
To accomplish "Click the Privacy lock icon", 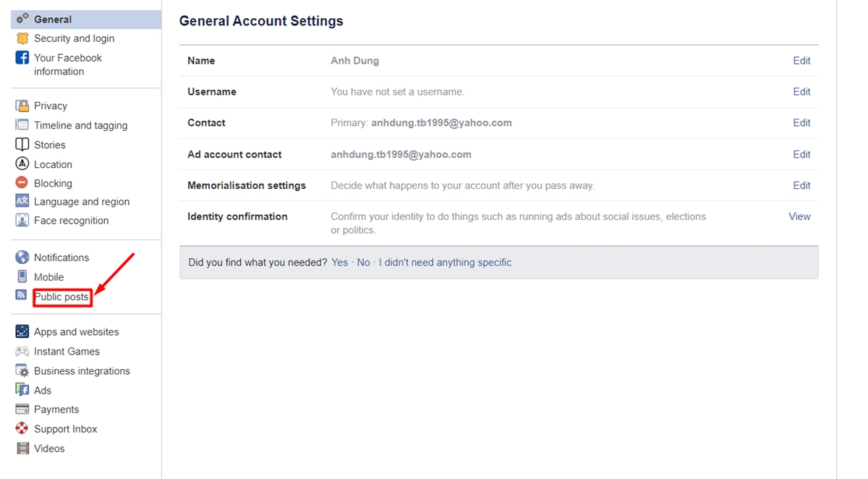I will (x=22, y=106).
